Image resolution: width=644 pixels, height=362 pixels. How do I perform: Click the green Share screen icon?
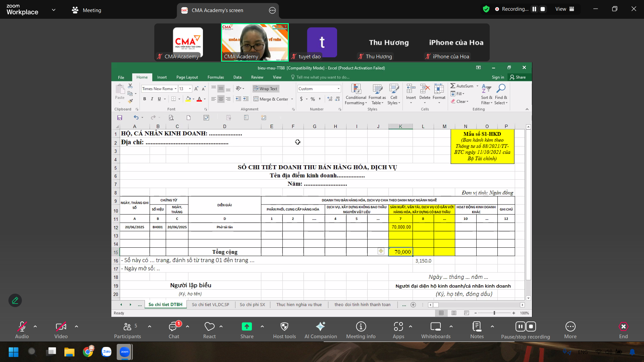(x=247, y=326)
